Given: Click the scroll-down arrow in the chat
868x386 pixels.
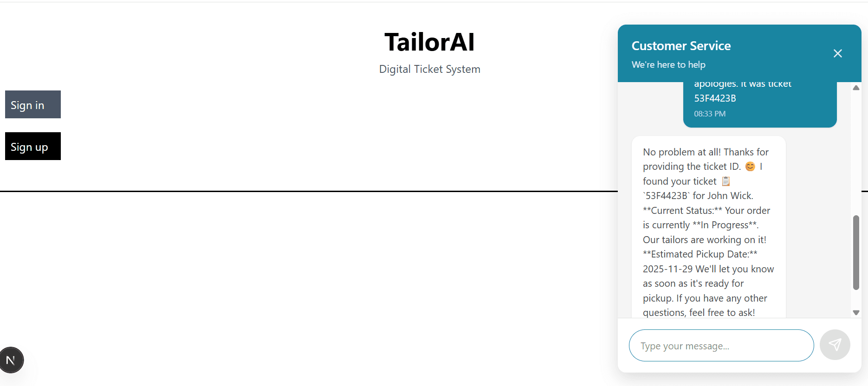Looking at the screenshot, I should point(856,312).
